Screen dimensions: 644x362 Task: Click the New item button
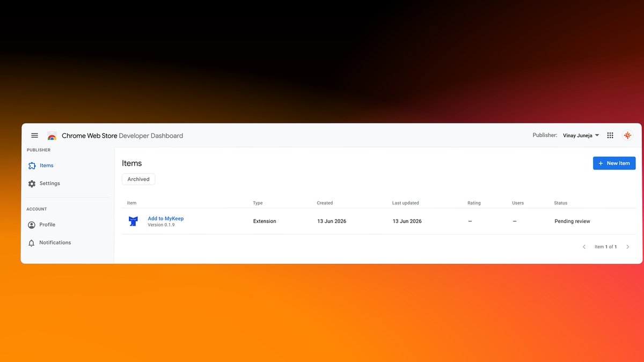coord(614,163)
